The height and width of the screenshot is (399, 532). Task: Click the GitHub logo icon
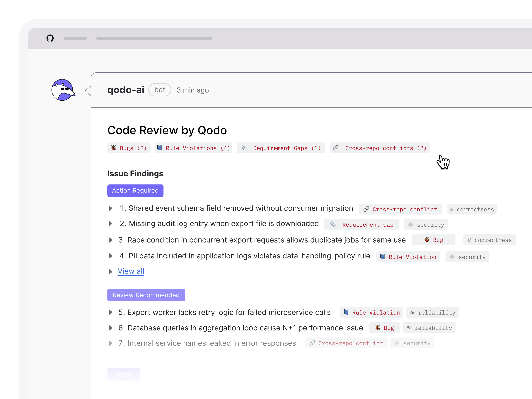50,38
